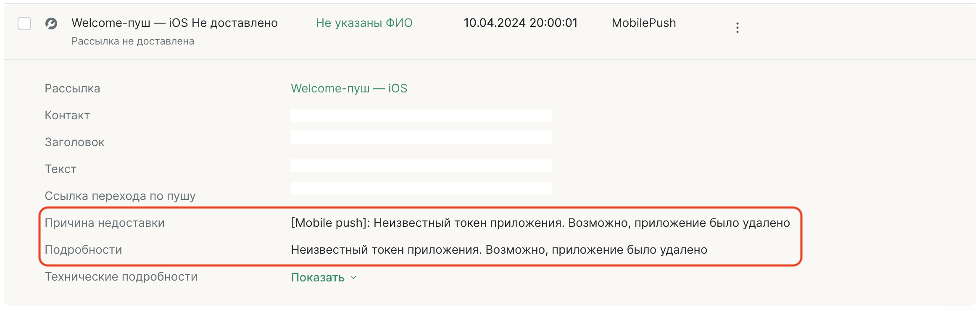The width and height of the screenshot is (980, 310).
Task: Click the 'Welcome-пуш — iOS Не доставлено' title
Action: click(x=174, y=23)
